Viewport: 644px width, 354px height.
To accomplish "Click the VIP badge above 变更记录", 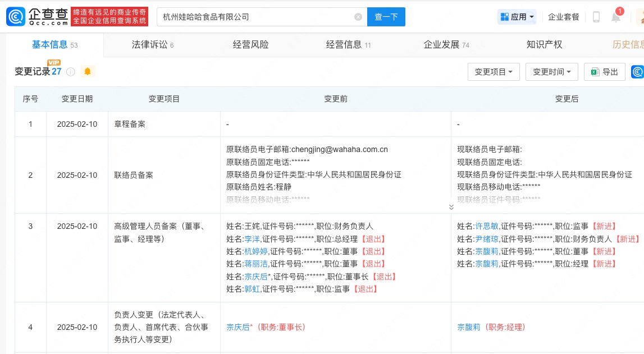I will click(54, 62).
